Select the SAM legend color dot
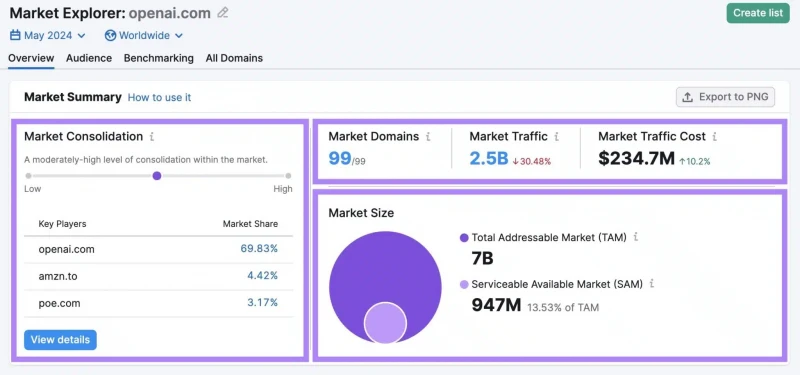The height and width of the screenshot is (375, 800). click(464, 285)
